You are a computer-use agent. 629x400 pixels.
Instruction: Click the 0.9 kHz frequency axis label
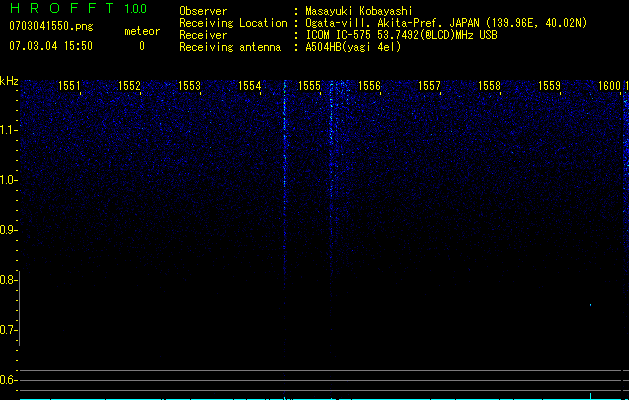[8, 230]
